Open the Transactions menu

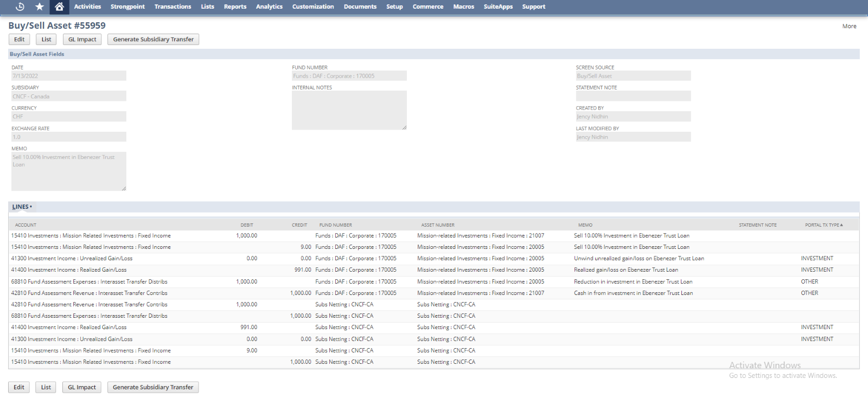pos(173,7)
